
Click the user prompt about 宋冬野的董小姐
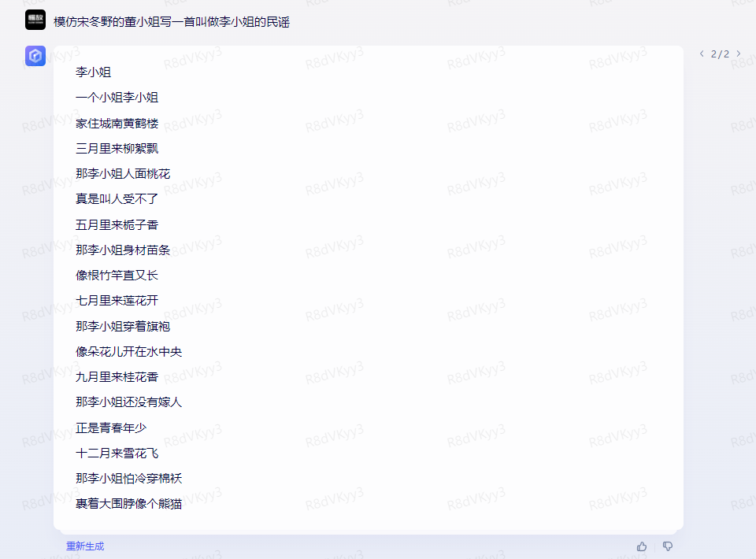tap(172, 22)
